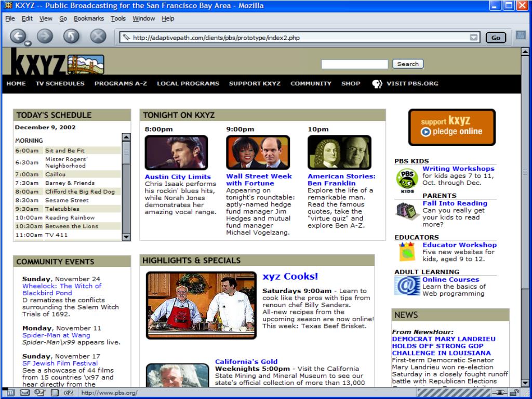Open SUPPORT KXYZ navigation item

(255, 84)
